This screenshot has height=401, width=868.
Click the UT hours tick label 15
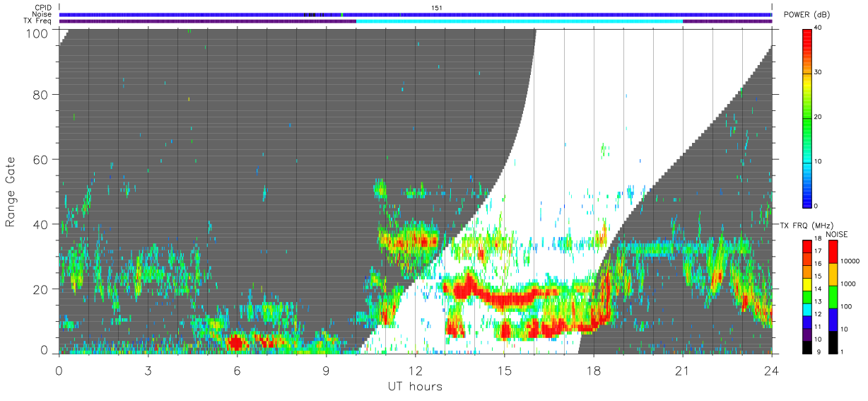coord(504,371)
